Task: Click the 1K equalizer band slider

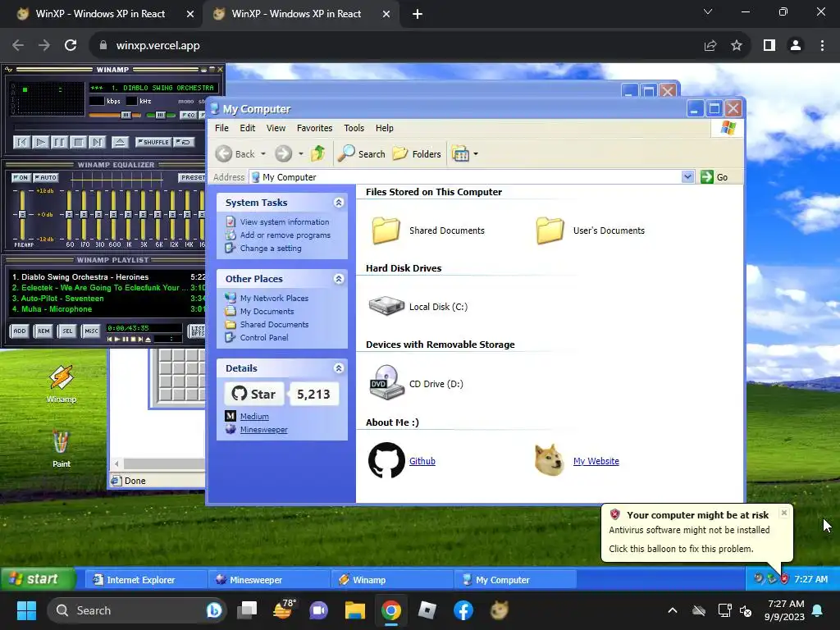Action: [129, 214]
